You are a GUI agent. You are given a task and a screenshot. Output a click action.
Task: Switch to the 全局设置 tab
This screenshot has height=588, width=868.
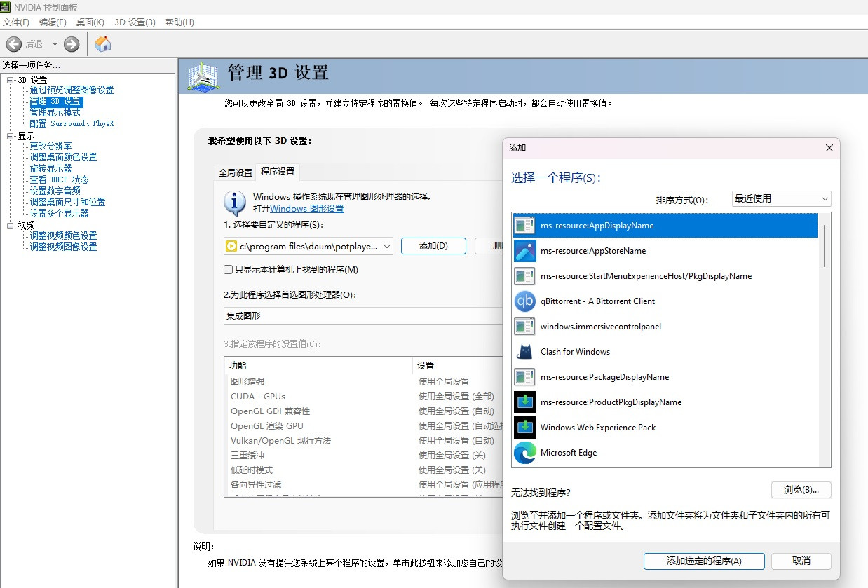[236, 172]
